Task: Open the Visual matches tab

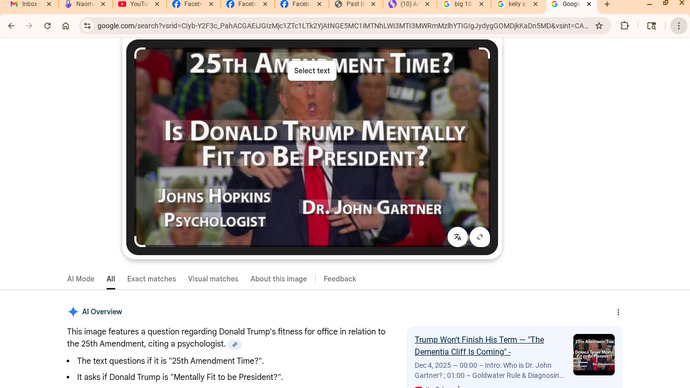Action: pyautogui.click(x=213, y=279)
